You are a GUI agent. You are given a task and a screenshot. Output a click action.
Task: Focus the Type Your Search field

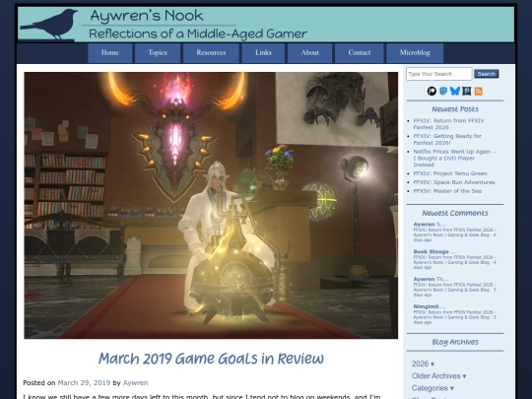coord(439,74)
